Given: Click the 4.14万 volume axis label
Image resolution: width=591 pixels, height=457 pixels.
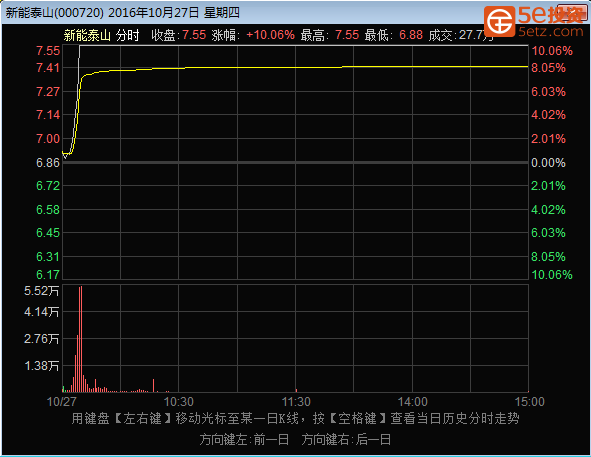Looking at the screenshot, I should pyautogui.click(x=41, y=312).
